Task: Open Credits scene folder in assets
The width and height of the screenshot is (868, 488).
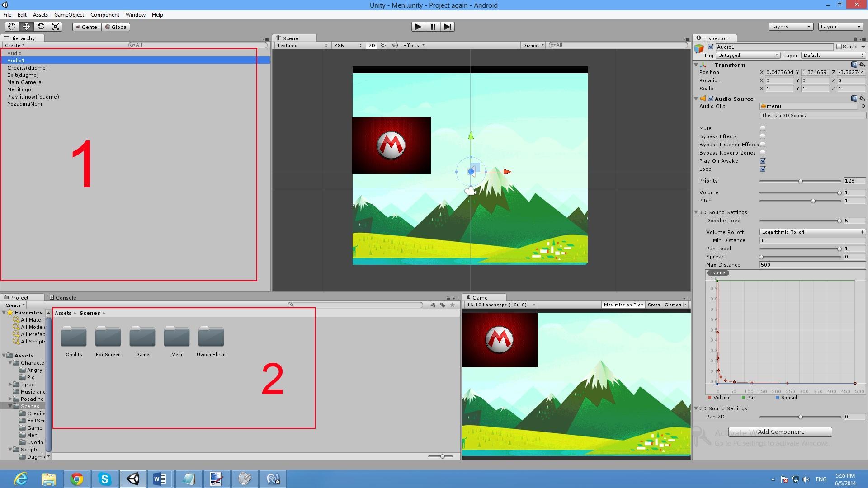Action: [74, 341]
